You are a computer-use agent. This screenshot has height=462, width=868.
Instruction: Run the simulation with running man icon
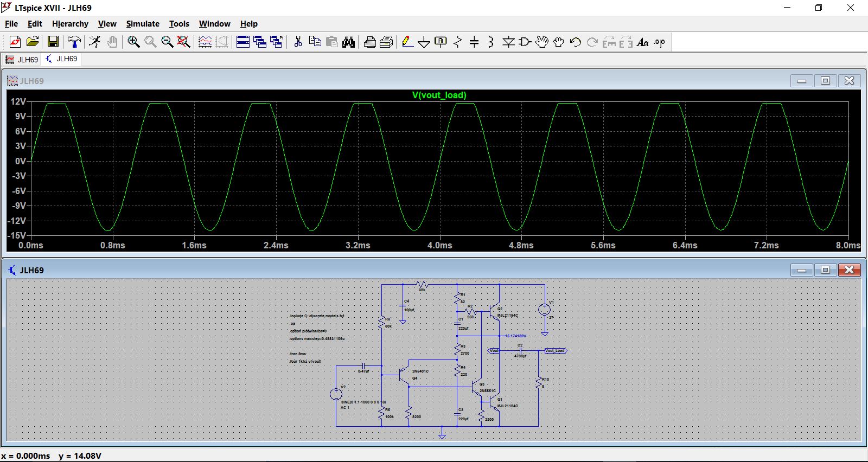point(95,42)
